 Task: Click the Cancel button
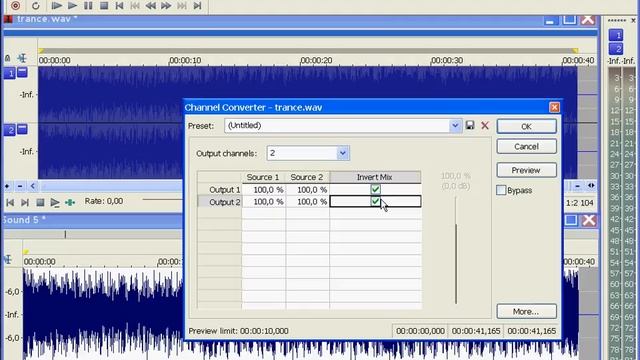(527, 147)
